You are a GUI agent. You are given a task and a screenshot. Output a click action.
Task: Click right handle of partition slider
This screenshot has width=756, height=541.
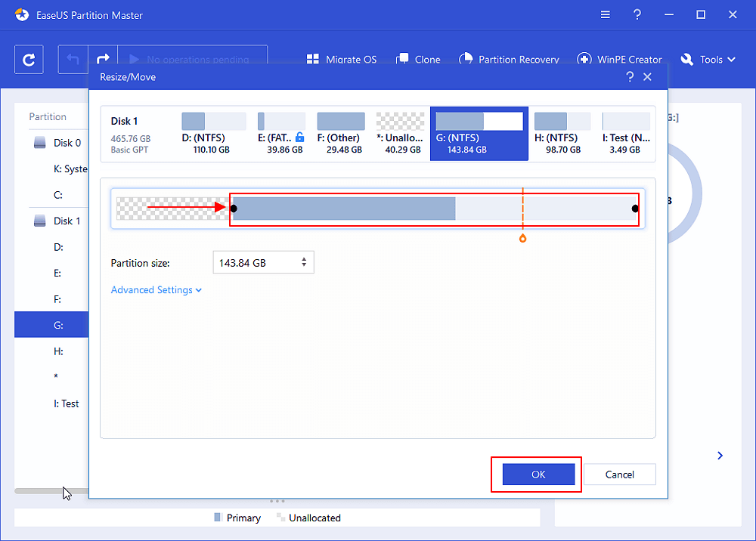pos(635,209)
